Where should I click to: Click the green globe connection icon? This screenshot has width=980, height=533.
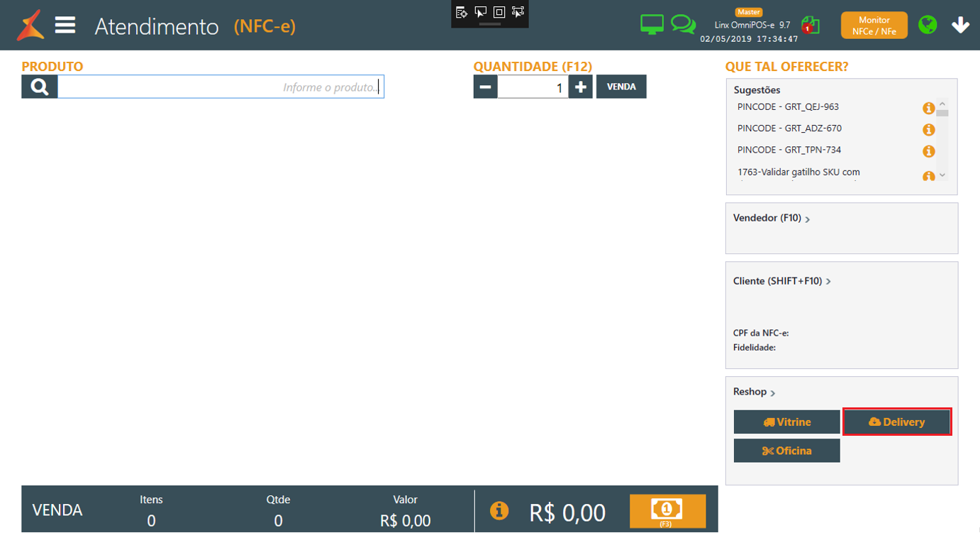[928, 25]
